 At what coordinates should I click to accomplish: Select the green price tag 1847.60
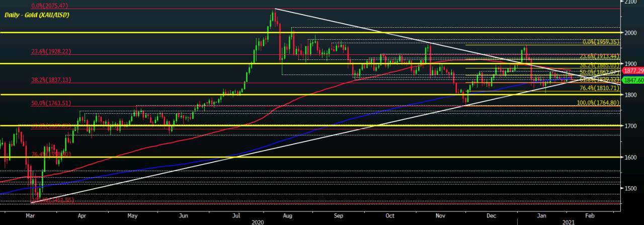point(633,80)
